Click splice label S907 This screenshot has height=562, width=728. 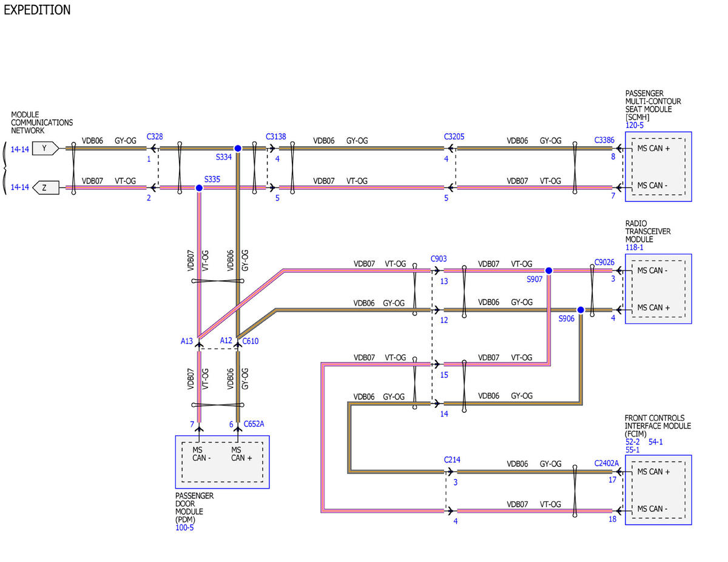[534, 279]
